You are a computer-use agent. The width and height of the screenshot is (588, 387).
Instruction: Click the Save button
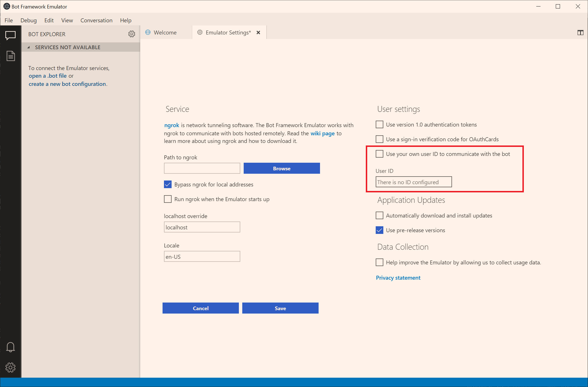280,308
